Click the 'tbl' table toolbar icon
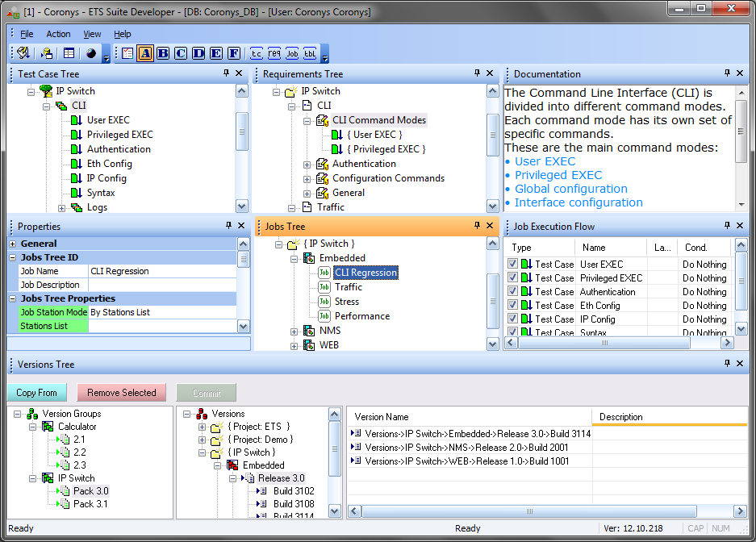 coord(310,53)
